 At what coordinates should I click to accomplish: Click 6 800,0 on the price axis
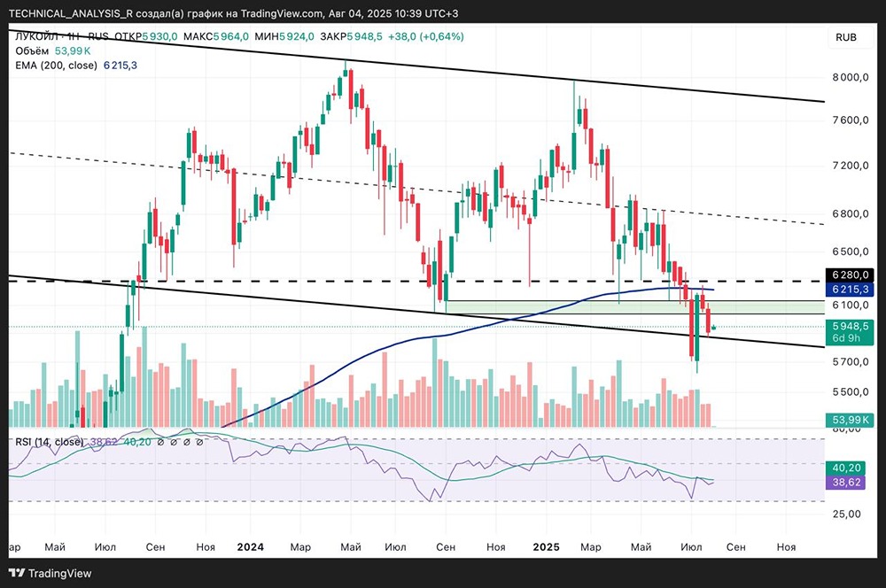pos(851,214)
